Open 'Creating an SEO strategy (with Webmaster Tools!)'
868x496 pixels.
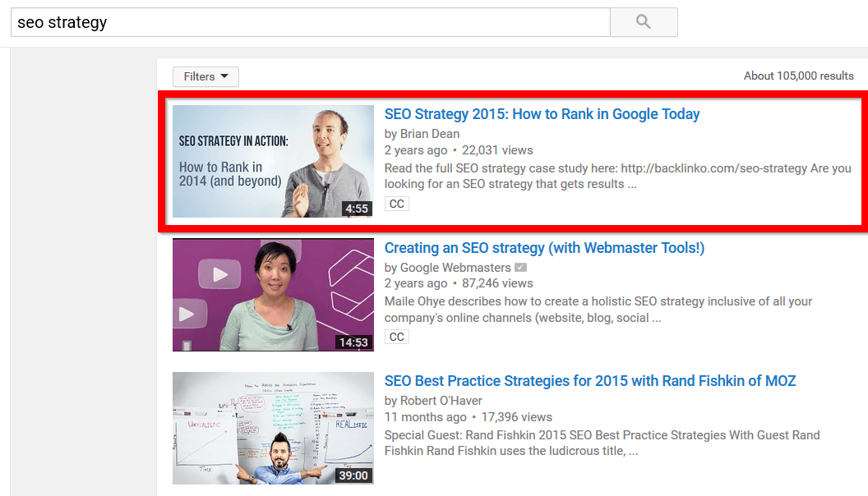coord(544,248)
